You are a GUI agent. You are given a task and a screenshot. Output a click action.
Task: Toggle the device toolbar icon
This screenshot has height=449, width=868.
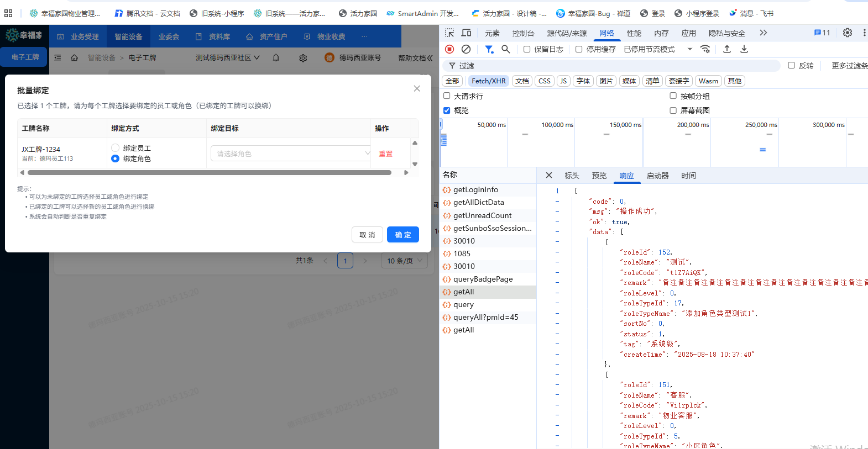[x=466, y=33]
